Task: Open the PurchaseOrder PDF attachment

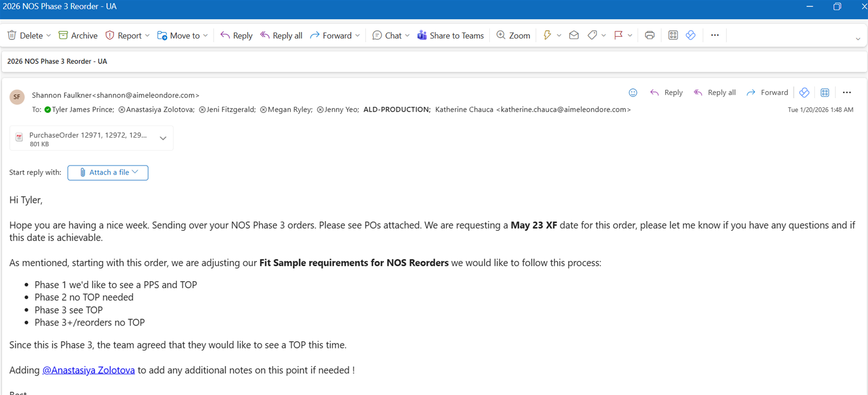Action: (x=87, y=139)
